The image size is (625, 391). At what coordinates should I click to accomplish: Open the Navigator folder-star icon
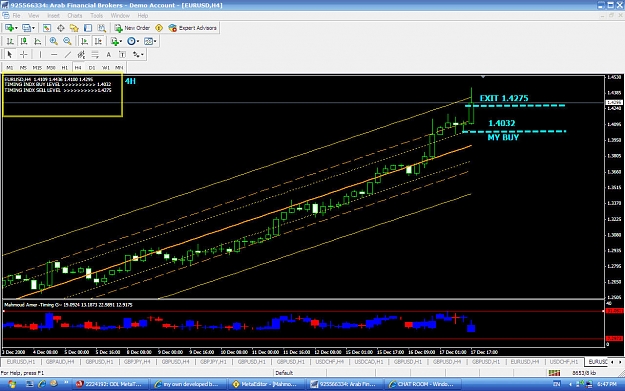pyautogui.click(x=74, y=28)
